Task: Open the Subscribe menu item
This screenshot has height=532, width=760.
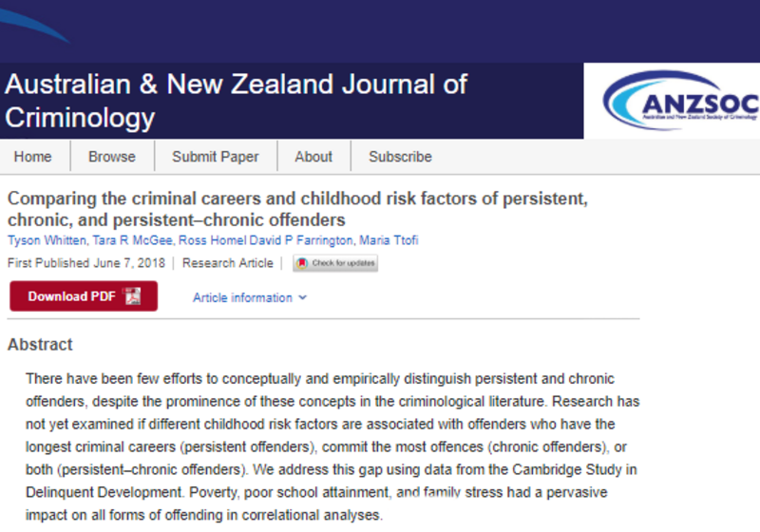Action: tap(400, 157)
